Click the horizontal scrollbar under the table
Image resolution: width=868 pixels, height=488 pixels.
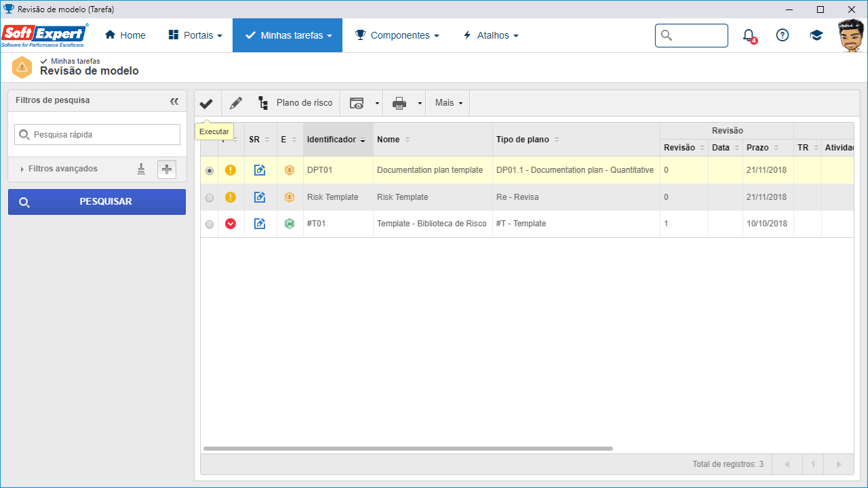(408, 449)
